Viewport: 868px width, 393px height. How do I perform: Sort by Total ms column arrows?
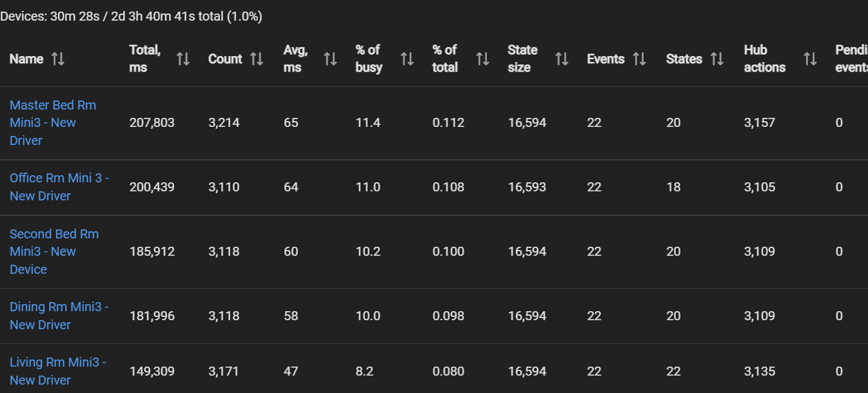(x=183, y=59)
